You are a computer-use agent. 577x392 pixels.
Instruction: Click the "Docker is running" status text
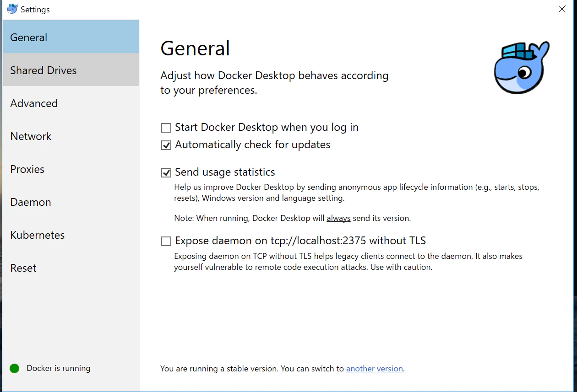point(59,368)
